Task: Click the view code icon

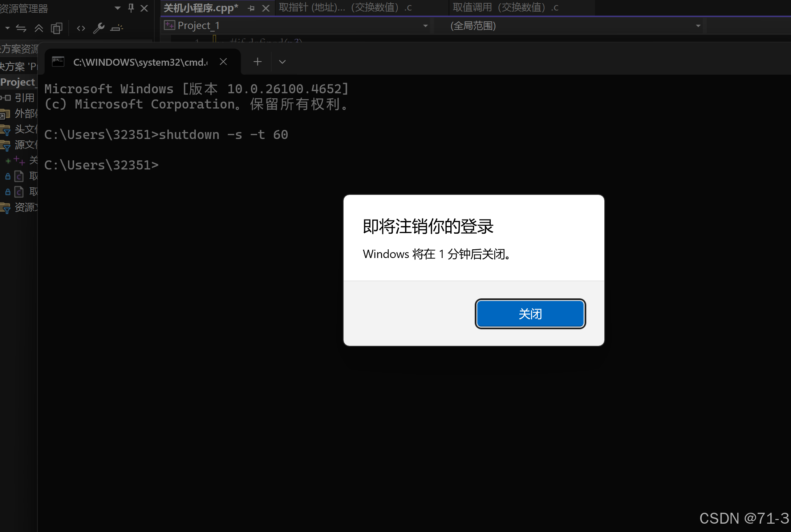Action: 81,28
